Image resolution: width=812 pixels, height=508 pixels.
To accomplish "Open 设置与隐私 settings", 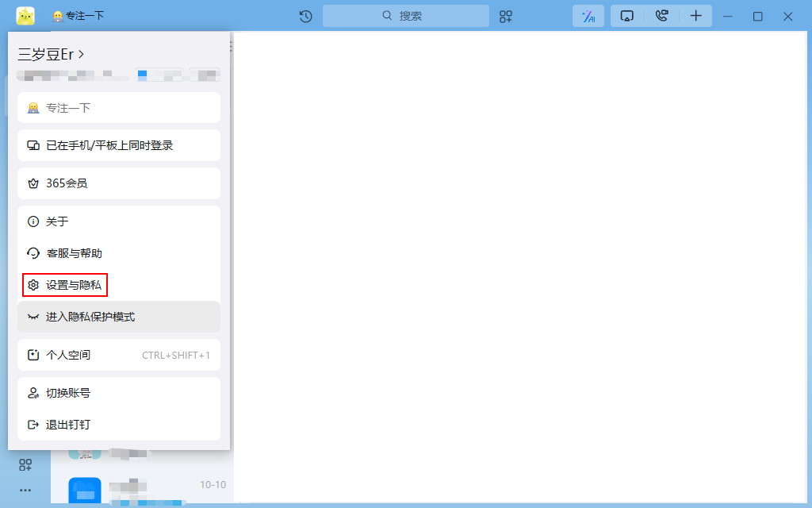I will click(119, 285).
